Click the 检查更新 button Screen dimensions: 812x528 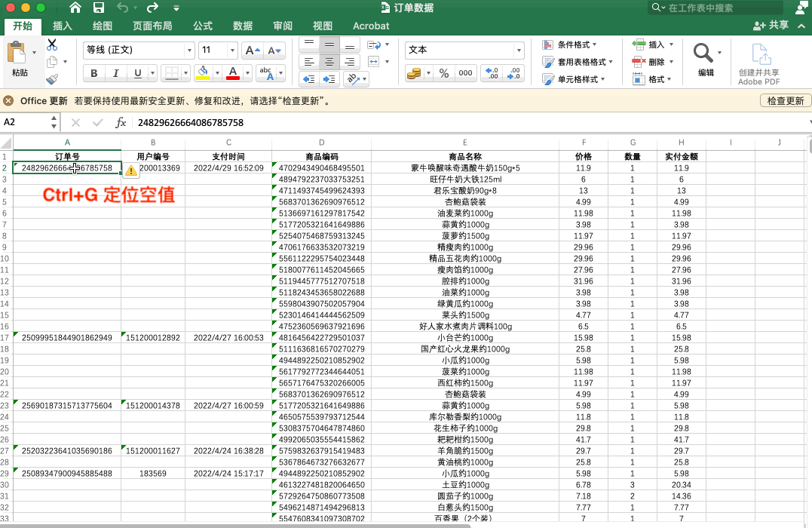[x=785, y=100]
